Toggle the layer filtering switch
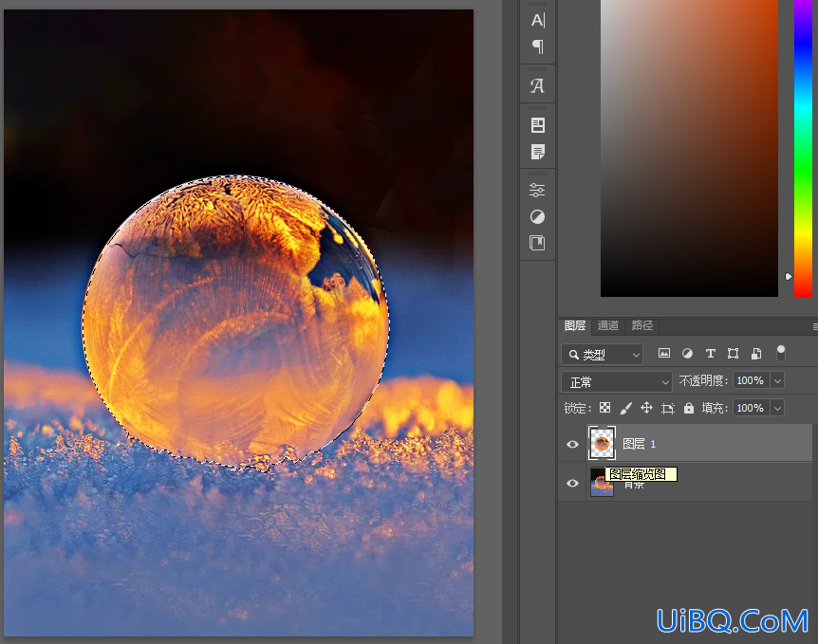Image resolution: width=818 pixels, height=644 pixels. tap(780, 353)
